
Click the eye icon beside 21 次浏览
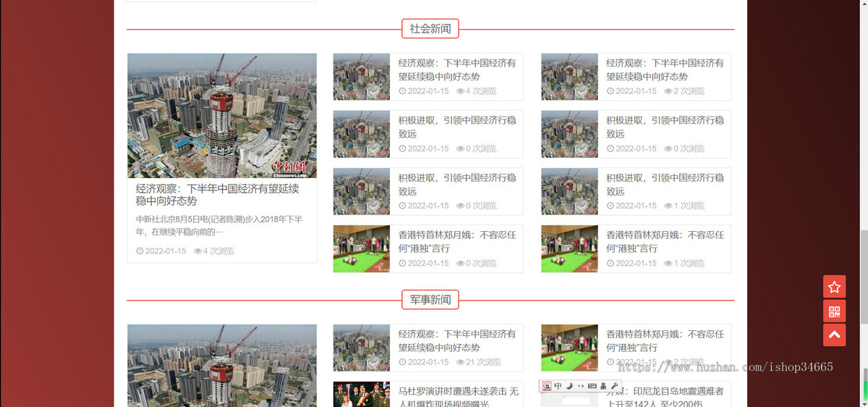460,362
